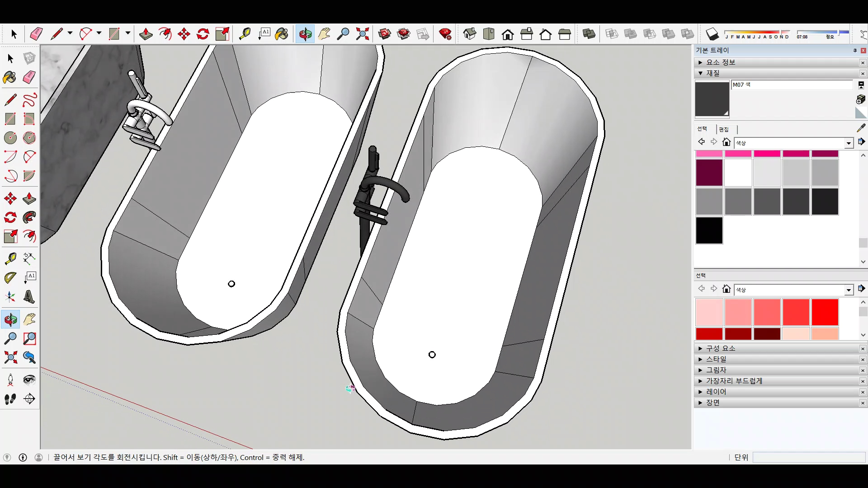Toggle the shadows display button
Image resolution: width=868 pixels, height=488 pixels.
pyautogui.click(x=712, y=34)
